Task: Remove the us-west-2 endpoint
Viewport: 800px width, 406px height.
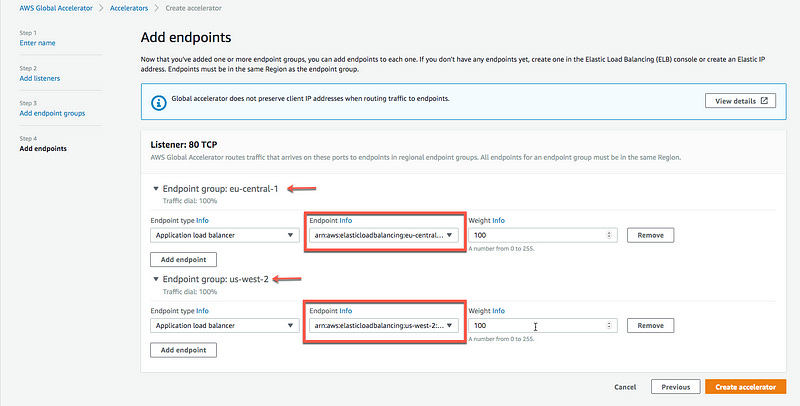Action: point(651,325)
